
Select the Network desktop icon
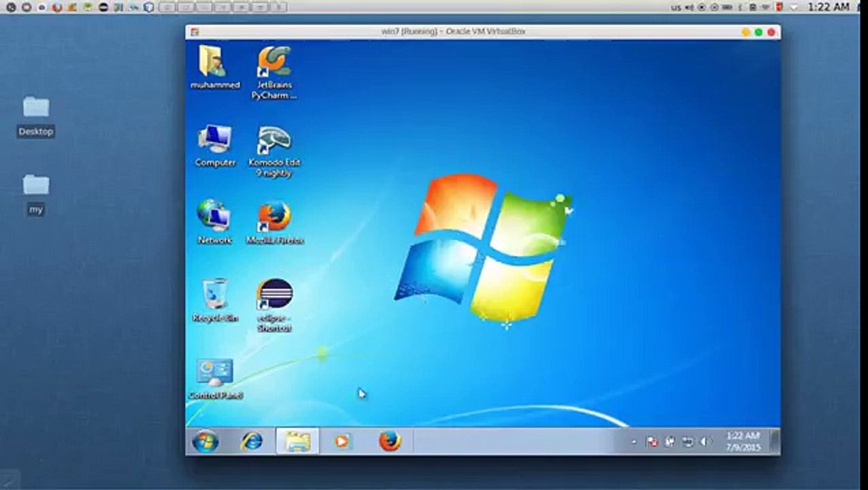[x=215, y=222]
